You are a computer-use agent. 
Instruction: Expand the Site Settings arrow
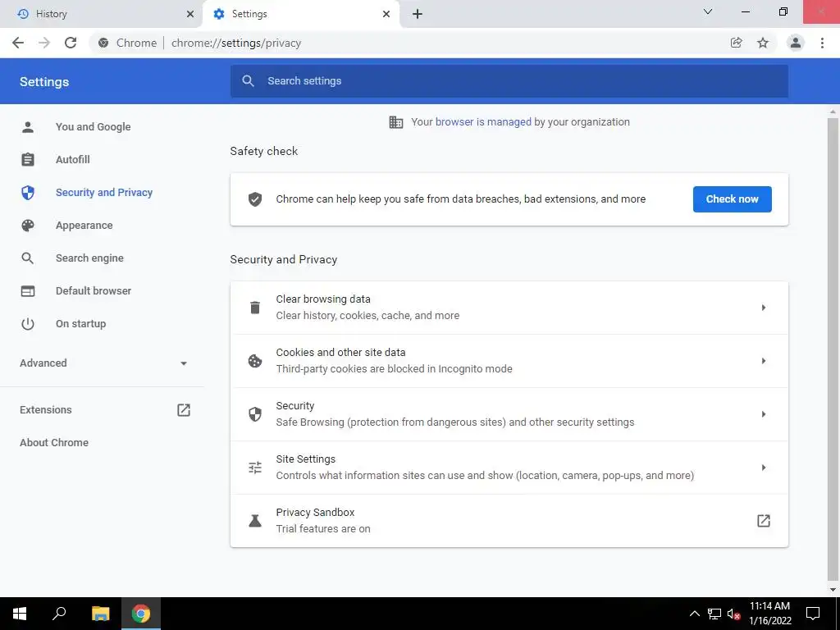coord(764,468)
